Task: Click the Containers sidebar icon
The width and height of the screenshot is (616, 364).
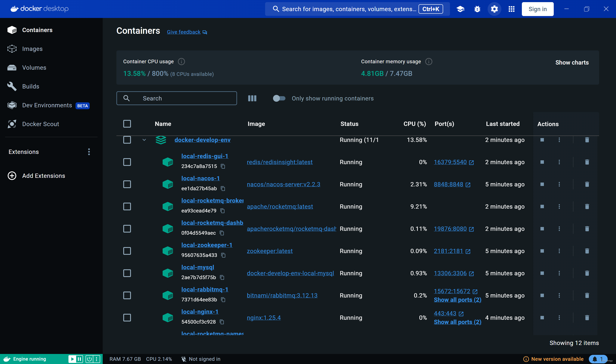Action: 12,30
